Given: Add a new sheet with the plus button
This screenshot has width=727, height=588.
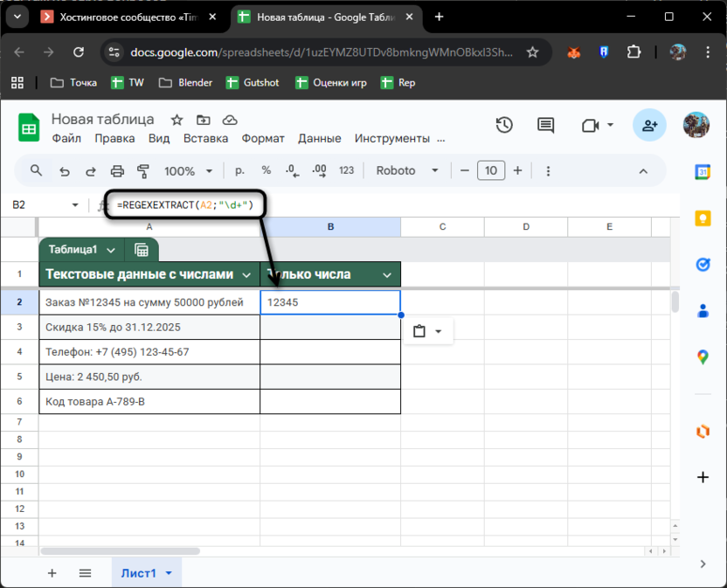Looking at the screenshot, I should pyautogui.click(x=52, y=573).
